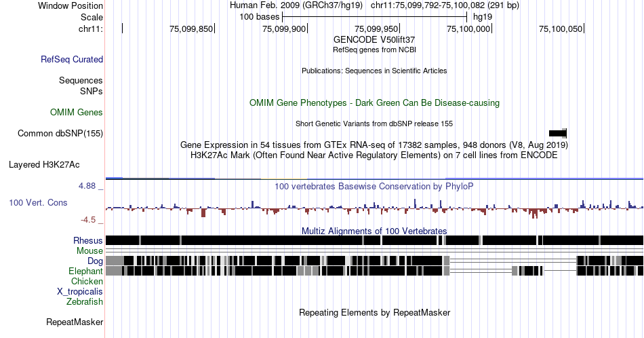Click the Sequences track label
Screen dimensions: 644x338
(x=81, y=80)
